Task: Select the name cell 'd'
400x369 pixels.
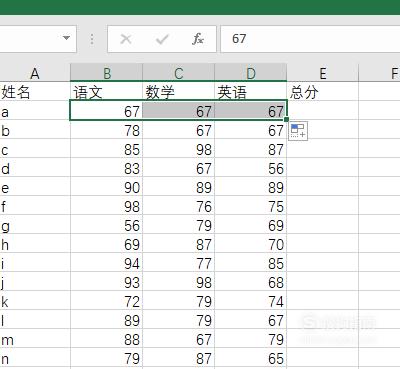Action: click(x=35, y=168)
